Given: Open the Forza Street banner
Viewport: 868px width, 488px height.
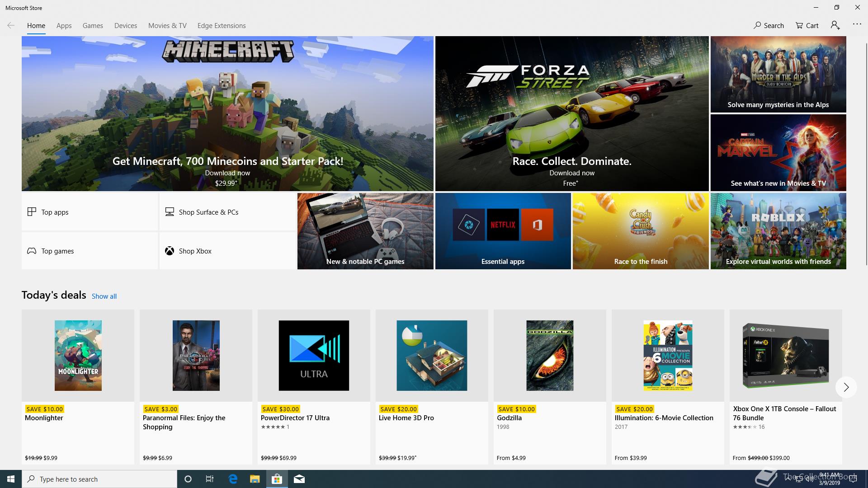Looking at the screenshot, I should (572, 113).
